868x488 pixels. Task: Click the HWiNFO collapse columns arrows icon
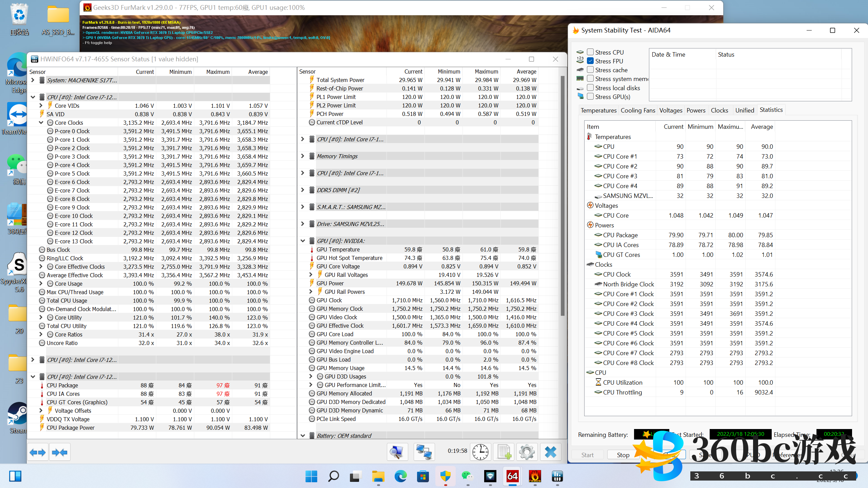pos(60,452)
